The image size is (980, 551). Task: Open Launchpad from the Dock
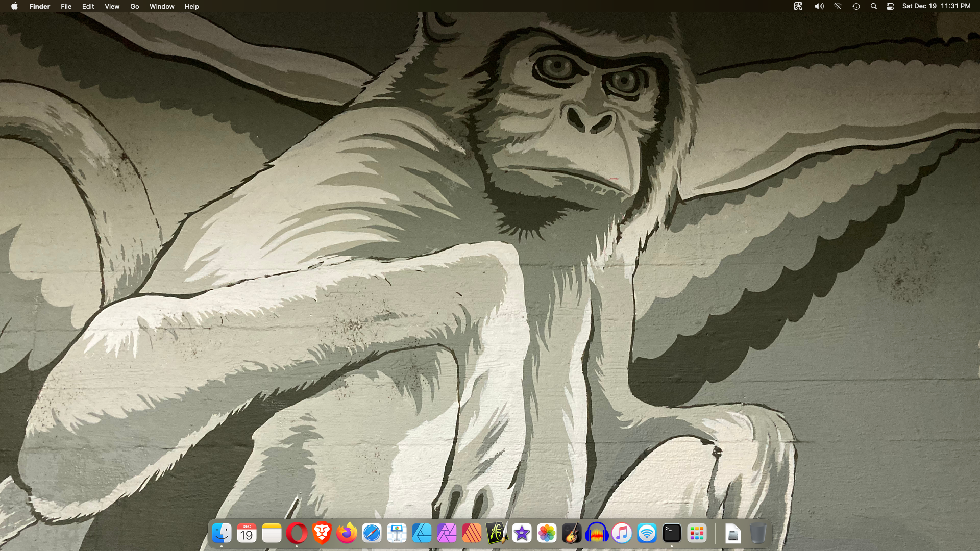coord(697,534)
